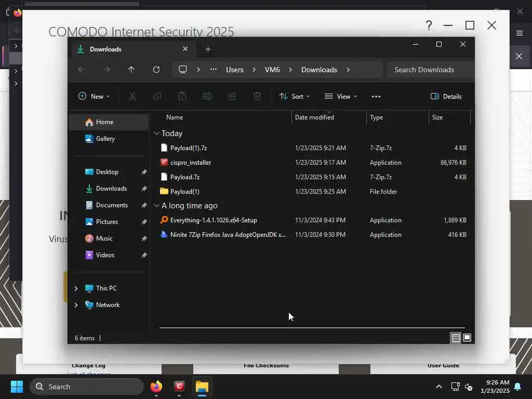Click the Downloads tab title
532x399 pixels.
click(105, 49)
